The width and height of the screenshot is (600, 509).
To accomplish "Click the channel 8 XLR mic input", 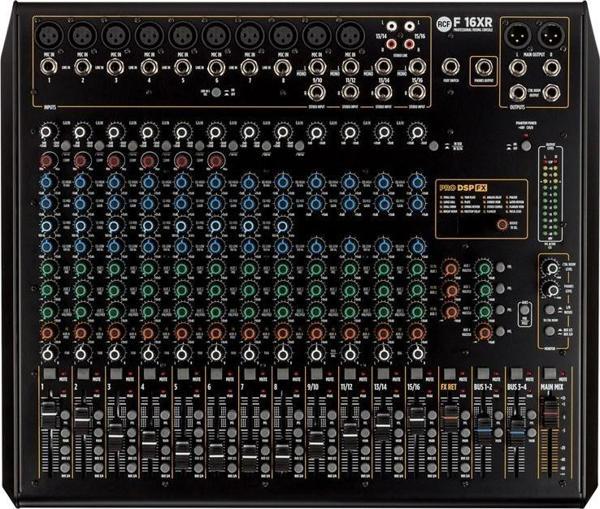I will point(283,34).
